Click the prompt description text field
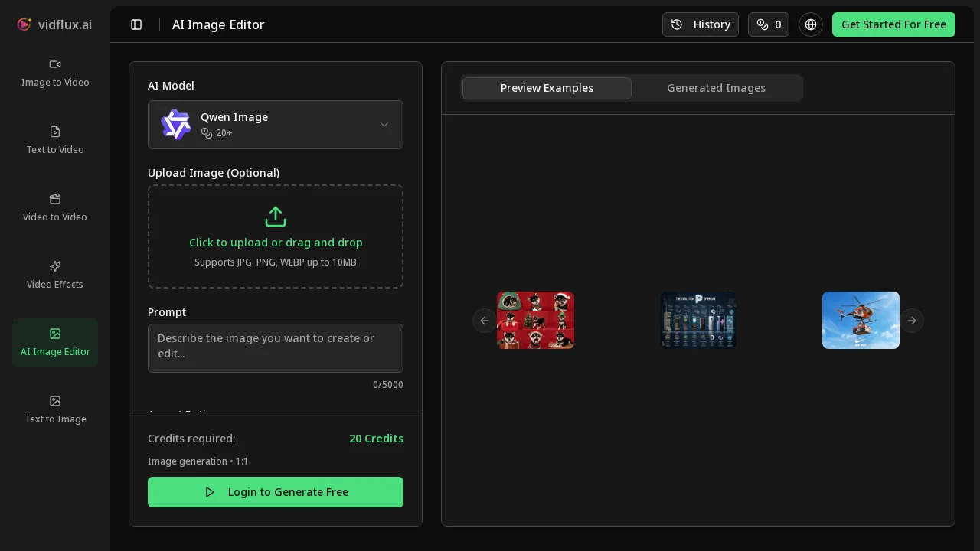The width and height of the screenshot is (980, 551). (x=276, y=348)
